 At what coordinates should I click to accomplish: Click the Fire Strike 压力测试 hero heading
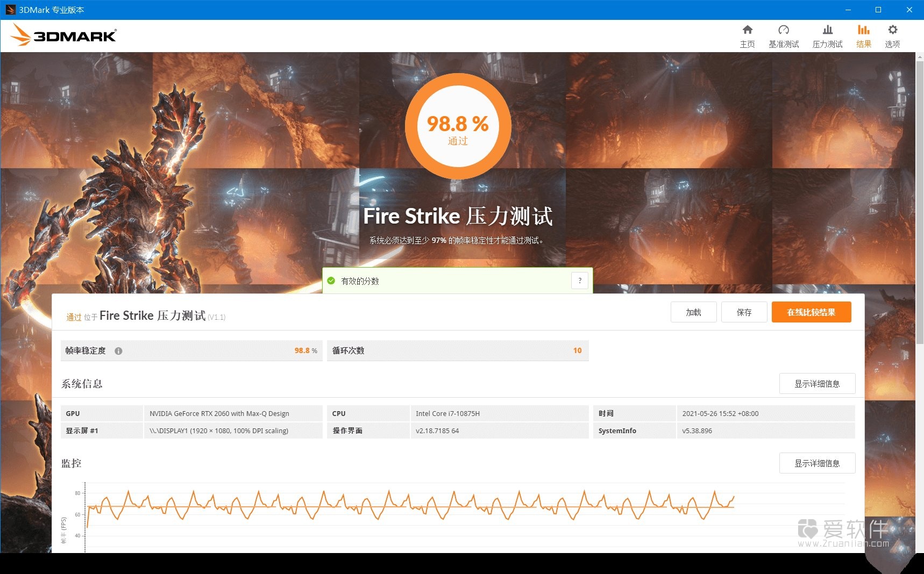(x=458, y=216)
